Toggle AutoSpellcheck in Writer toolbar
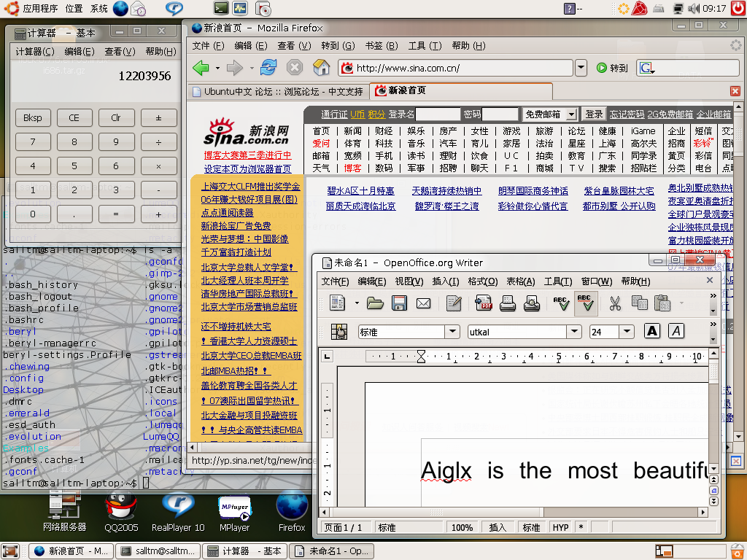 [584, 303]
